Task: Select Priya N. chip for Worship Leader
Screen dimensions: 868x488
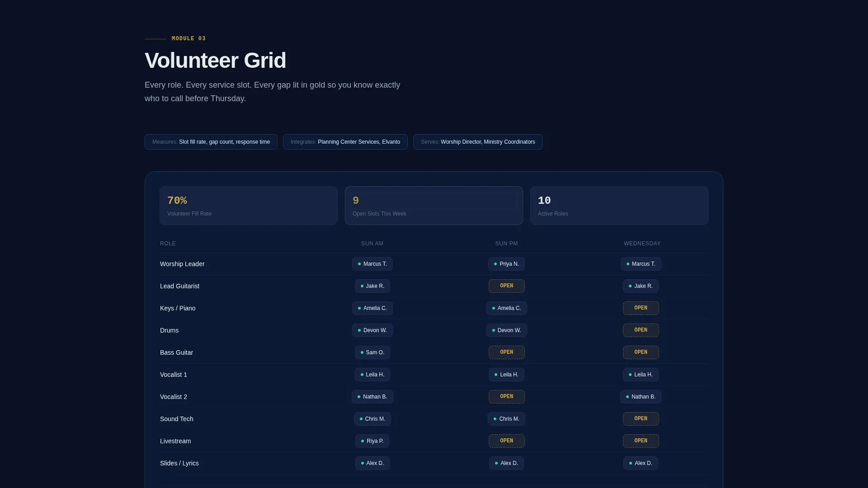Action: tap(506, 264)
